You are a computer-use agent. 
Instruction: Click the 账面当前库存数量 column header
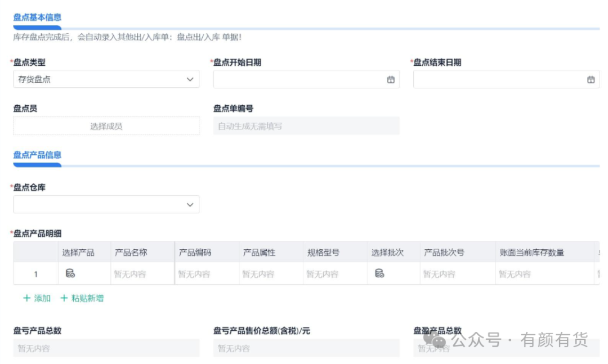pos(531,253)
